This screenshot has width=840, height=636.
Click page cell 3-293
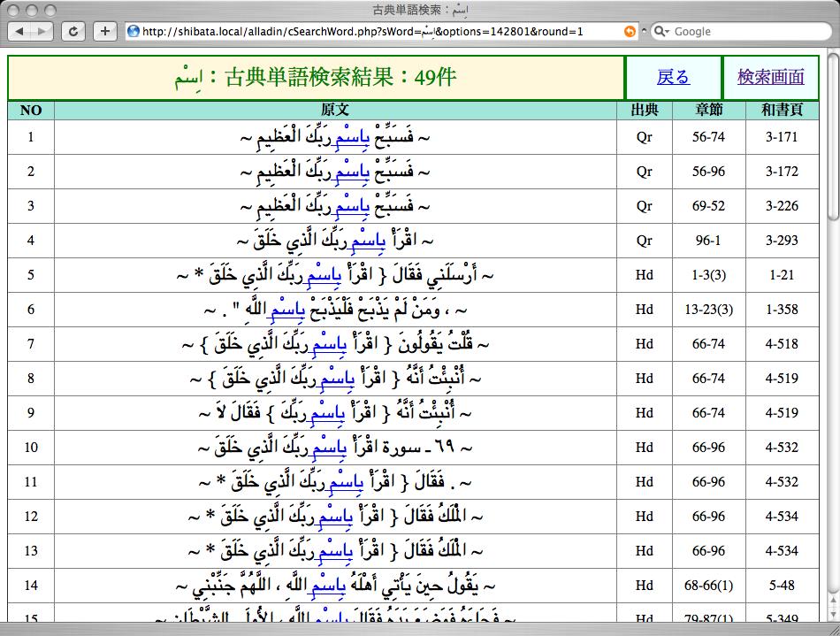[783, 241]
